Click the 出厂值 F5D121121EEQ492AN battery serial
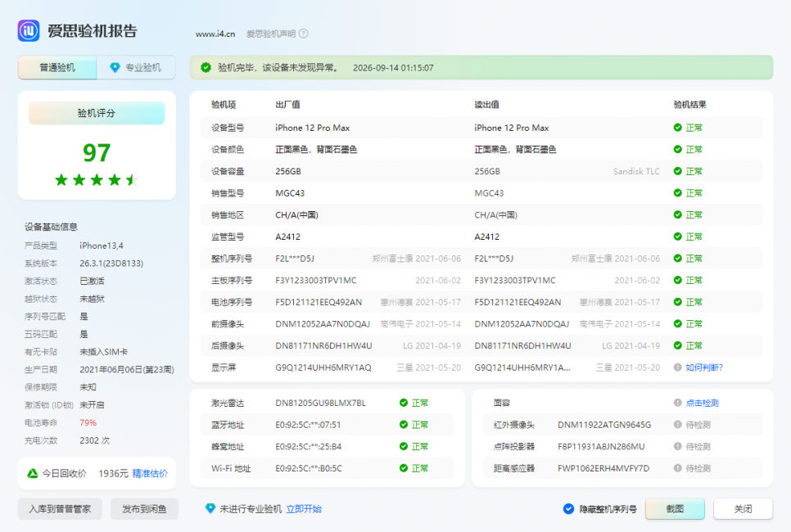 tap(319, 301)
